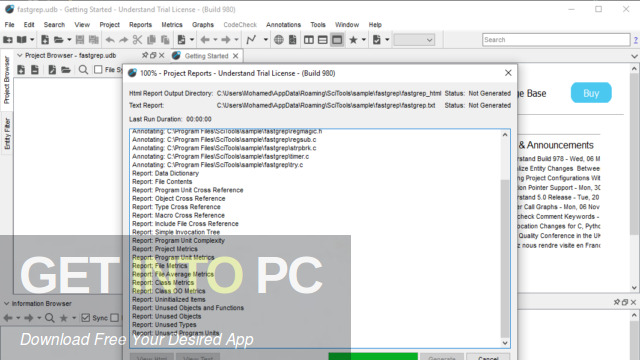Close the Getting Started tab
640x360 pixels.
click(236, 56)
